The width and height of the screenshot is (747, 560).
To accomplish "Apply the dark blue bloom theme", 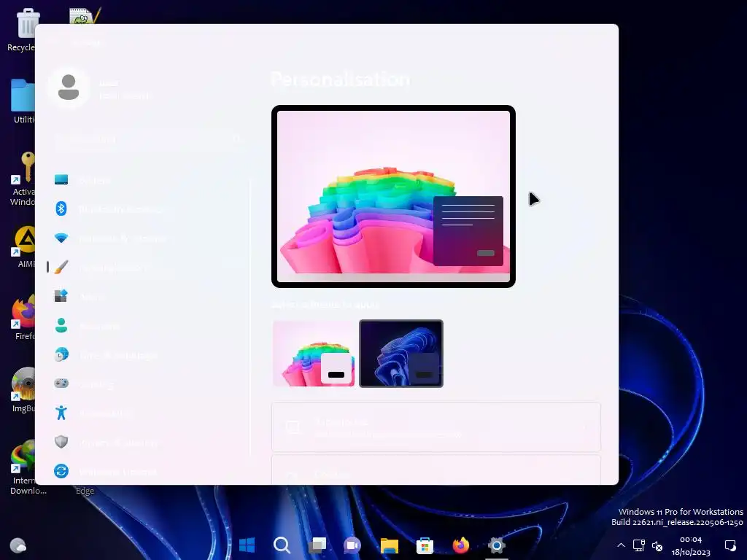I will 401,354.
